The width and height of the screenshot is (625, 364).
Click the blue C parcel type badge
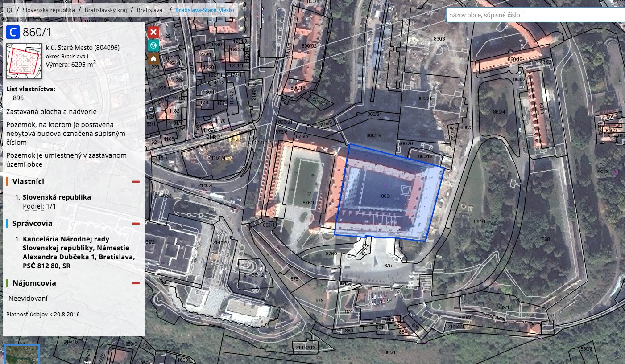(x=13, y=32)
